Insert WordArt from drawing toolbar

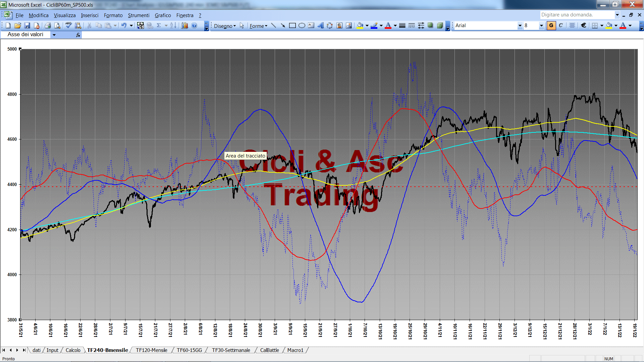coord(320,25)
